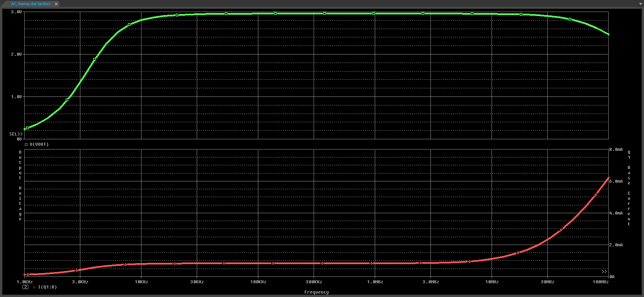644x297 pixels.
Task: Click the vertical Q1 Base Current axis title
Action: click(629, 188)
